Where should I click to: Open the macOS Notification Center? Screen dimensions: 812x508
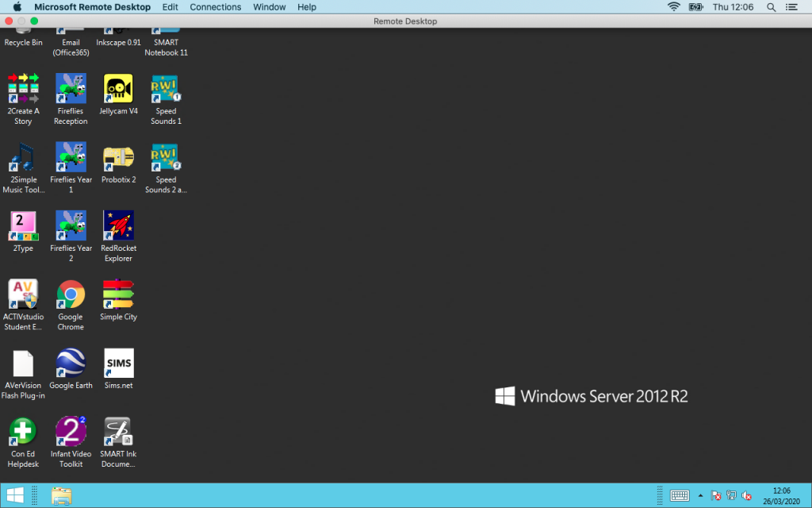791,6
